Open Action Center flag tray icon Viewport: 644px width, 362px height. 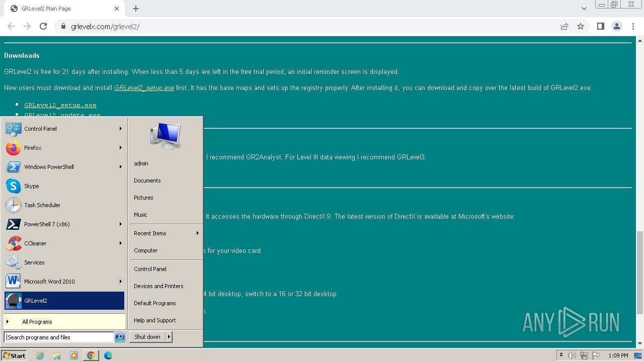point(596,355)
